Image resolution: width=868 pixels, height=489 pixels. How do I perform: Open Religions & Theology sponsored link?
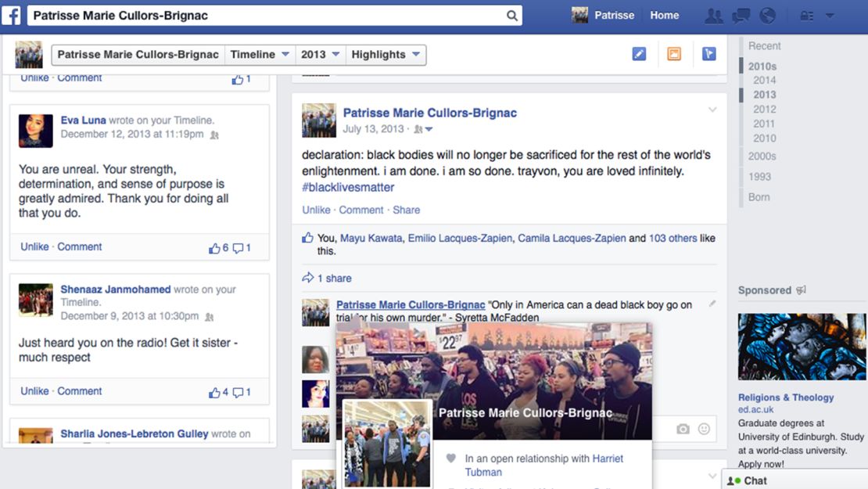pos(786,397)
